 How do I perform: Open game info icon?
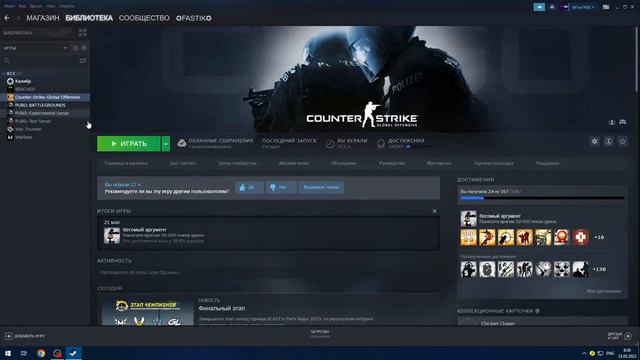pyautogui.click(x=609, y=141)
